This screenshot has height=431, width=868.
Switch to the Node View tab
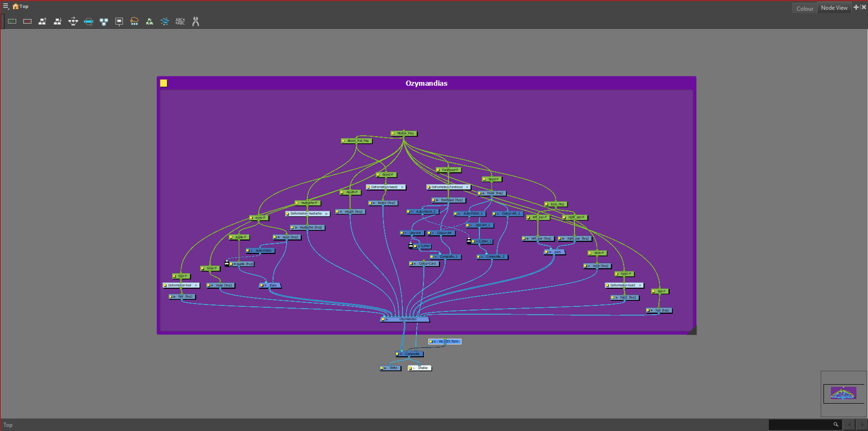click(x=834, y=8)
